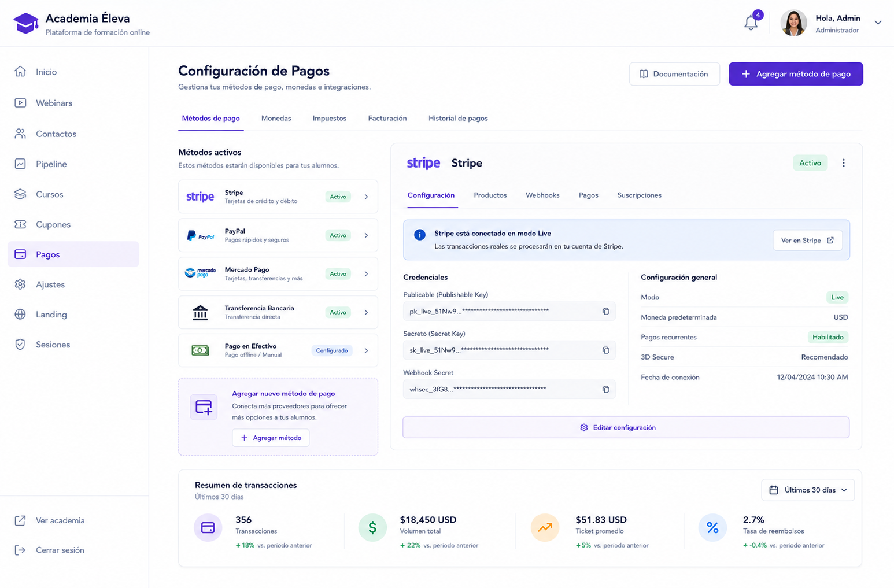Copy the Secret Key value
The height and width of the screenshot is (588, 894).
tap(605, 350)
